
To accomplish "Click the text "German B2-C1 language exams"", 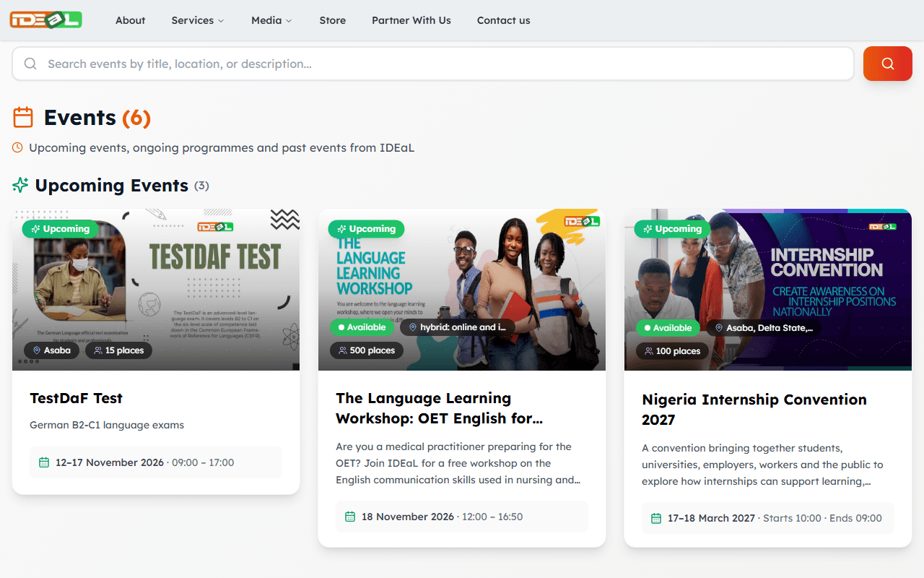I will tap(107, 425).
